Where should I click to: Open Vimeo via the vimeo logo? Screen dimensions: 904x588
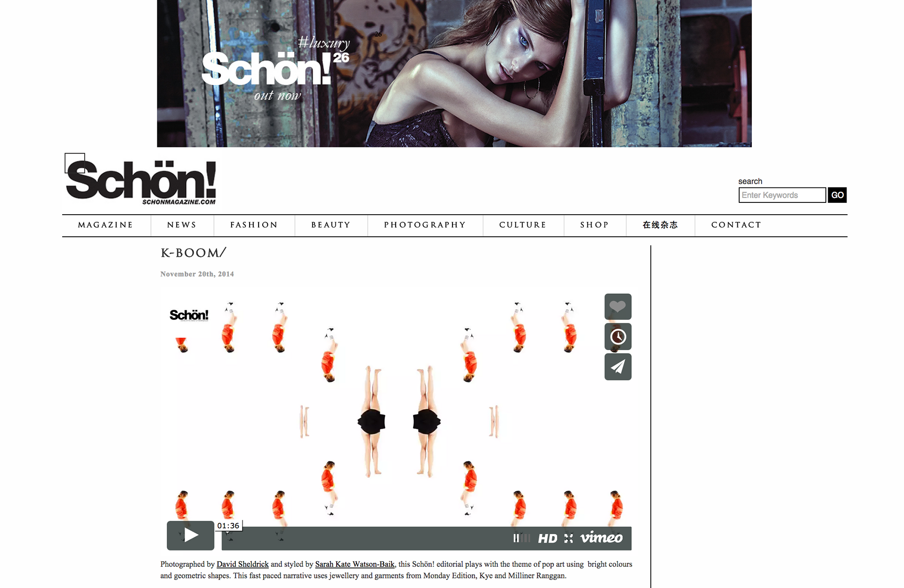tap(601, 538)
